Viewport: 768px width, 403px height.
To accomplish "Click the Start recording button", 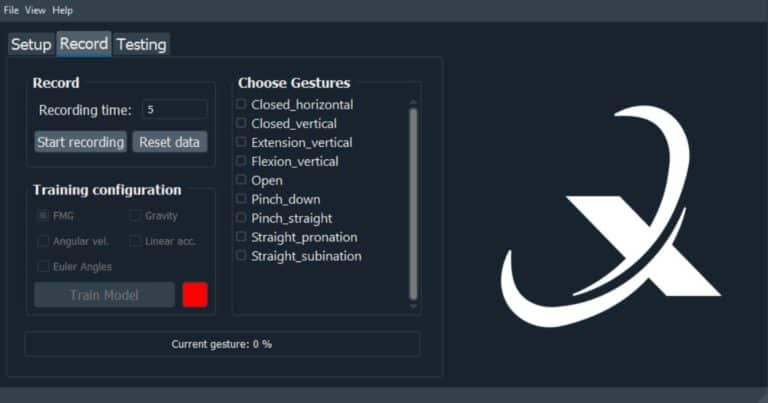I will click(x=81, y=142).
